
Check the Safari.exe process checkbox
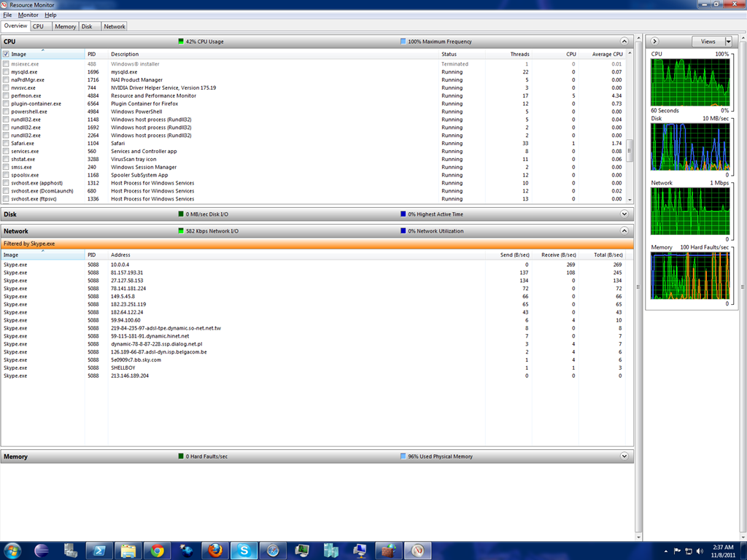pos(6,144)
